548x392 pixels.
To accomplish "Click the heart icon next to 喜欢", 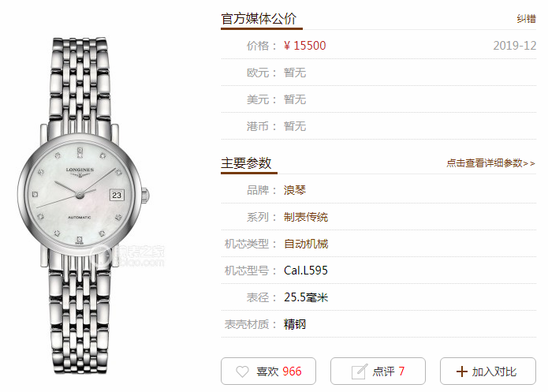I will [x=242, y=371].
